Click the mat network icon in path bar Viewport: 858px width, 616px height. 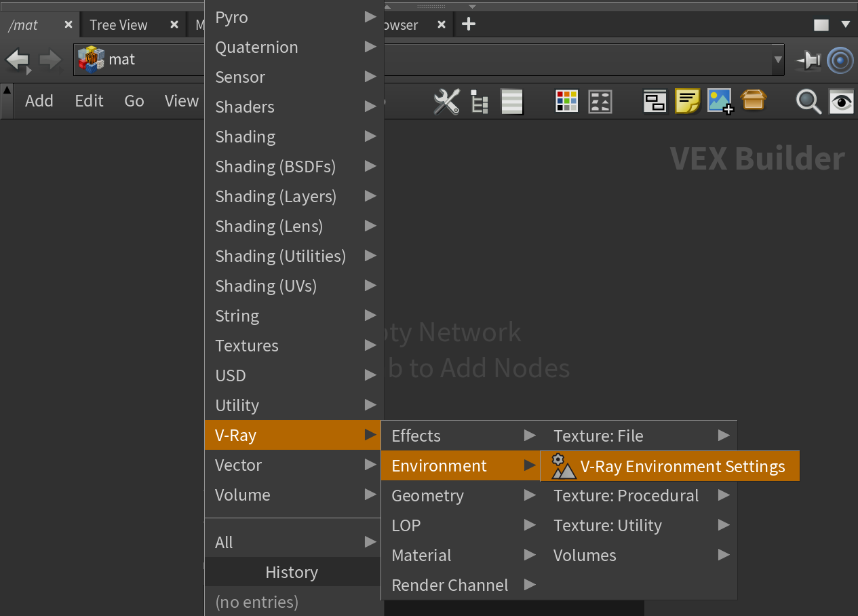[x=91, y=60]
